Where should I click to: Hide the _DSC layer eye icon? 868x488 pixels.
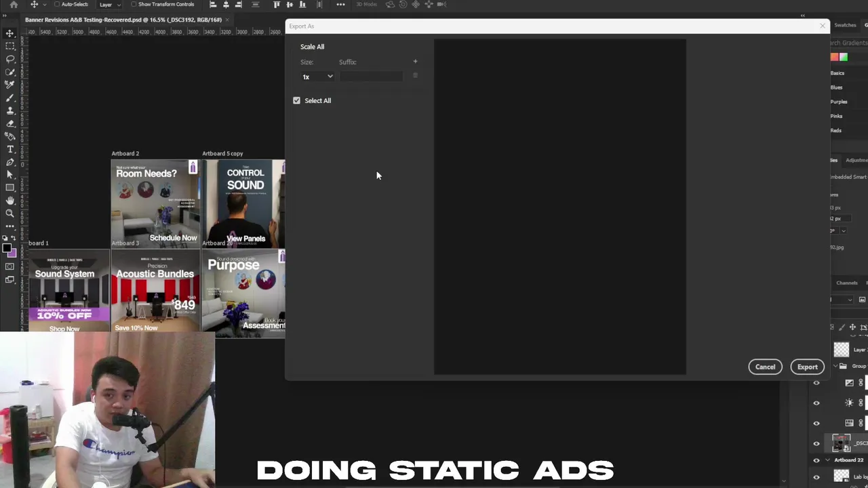click(816, 443)
